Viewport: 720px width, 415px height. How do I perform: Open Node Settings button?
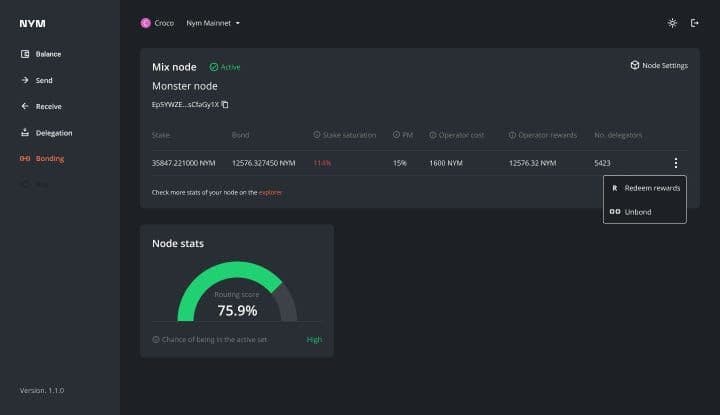[x=658, y=66]
